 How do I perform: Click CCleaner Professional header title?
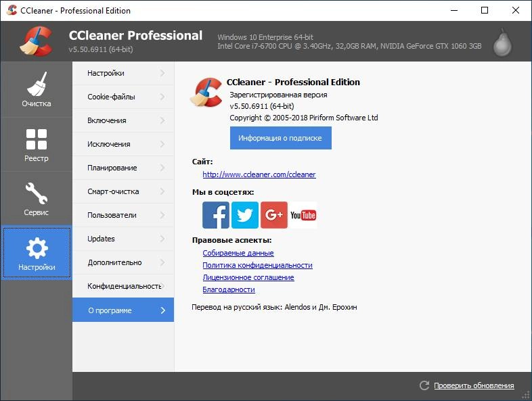[136, 36]
